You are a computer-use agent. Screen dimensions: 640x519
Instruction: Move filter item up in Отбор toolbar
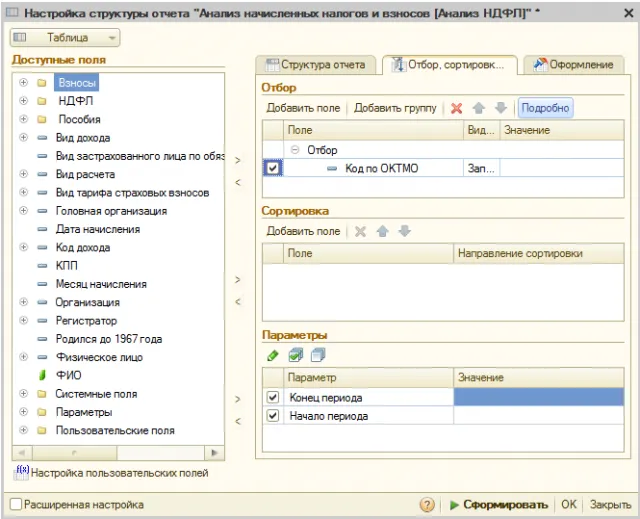(478, 108)
